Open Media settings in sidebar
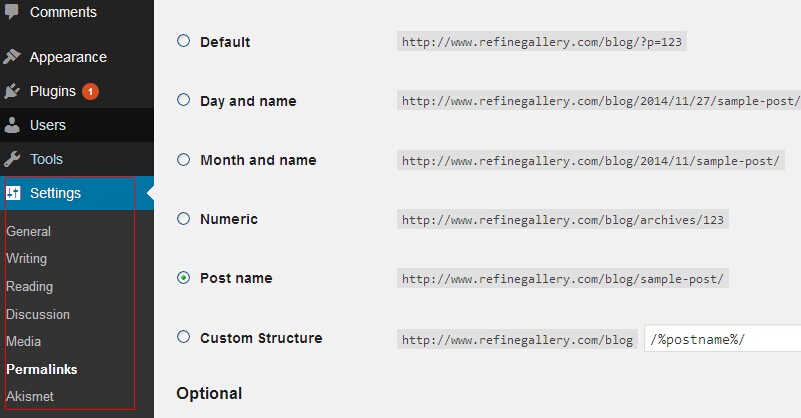Screen dimensions: 801x418 point(23,341)
